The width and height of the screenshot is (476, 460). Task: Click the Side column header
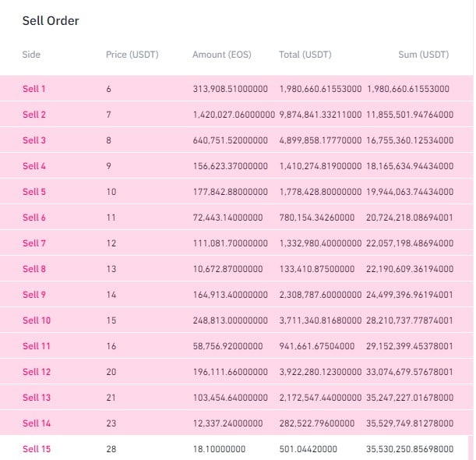point(31,55)
